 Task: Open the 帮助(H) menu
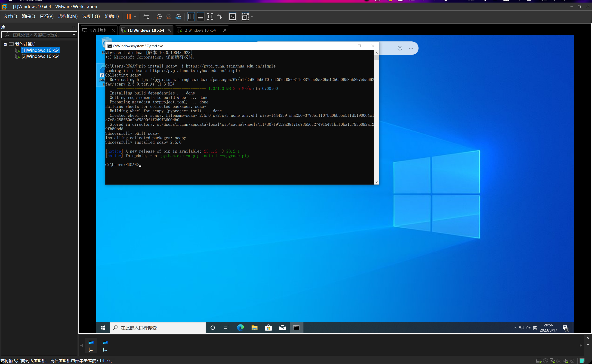[111, 16]
